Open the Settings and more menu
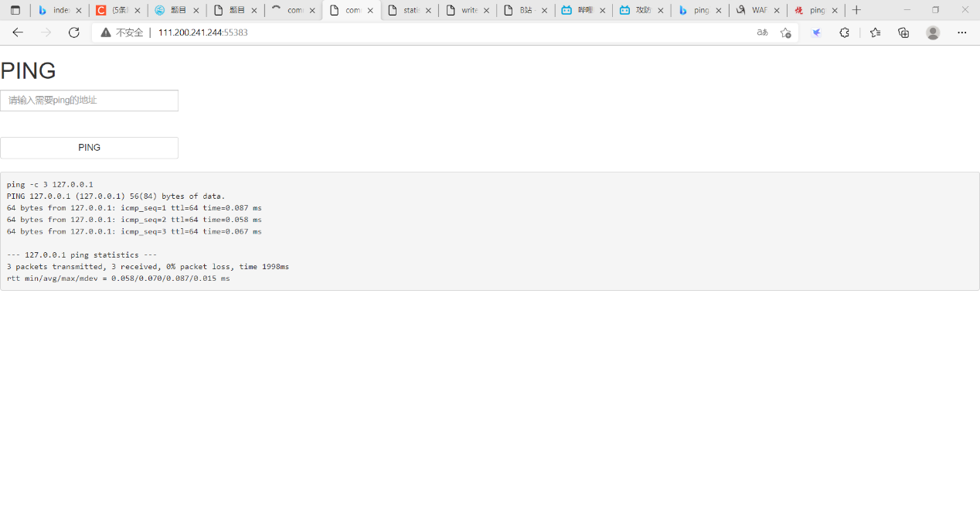The height and width of the screenshot is (526, 980). point(961,32)
